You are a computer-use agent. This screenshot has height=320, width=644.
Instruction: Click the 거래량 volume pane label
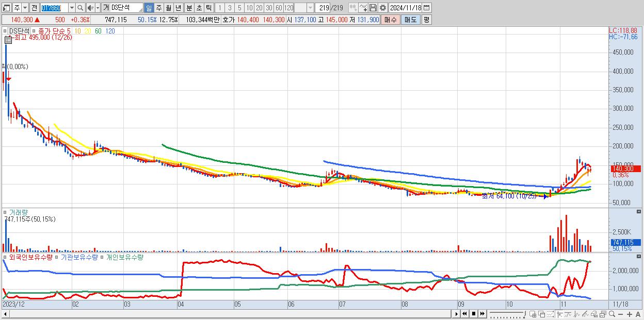pyautogui.click(x=19, y=212)
